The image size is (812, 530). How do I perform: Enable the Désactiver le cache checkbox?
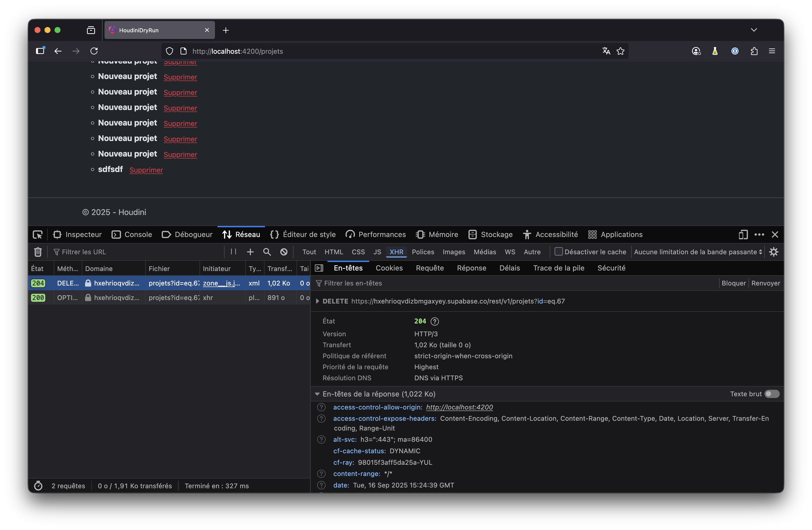(x=558, y=251)
